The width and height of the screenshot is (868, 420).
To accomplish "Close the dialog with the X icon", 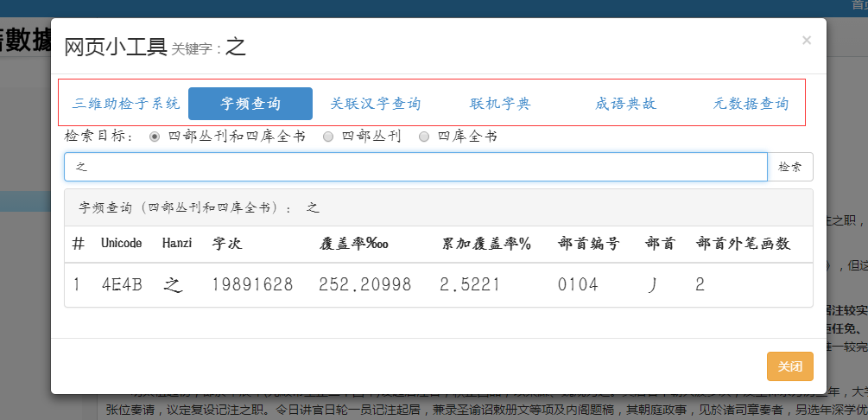I will click(807, 40).
